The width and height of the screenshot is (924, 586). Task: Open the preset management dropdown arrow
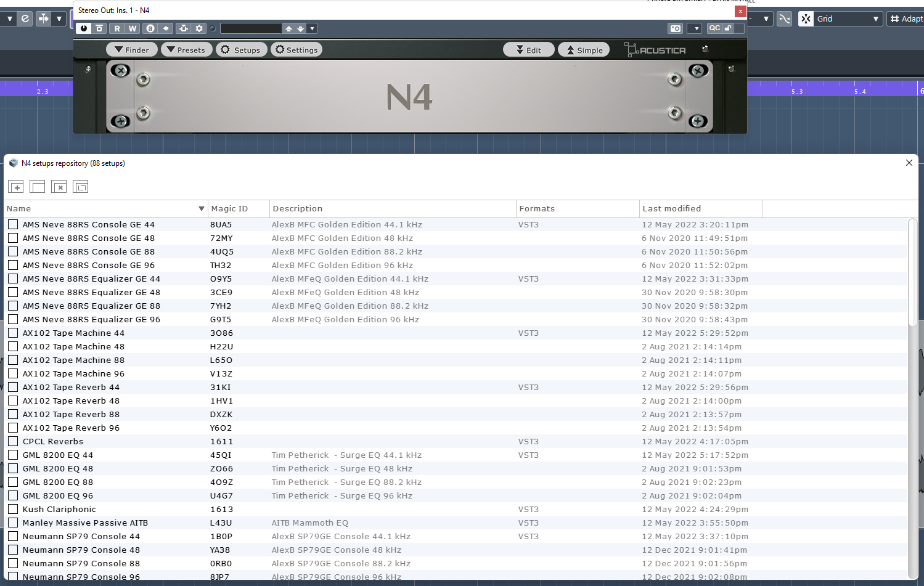pos(313,28)
